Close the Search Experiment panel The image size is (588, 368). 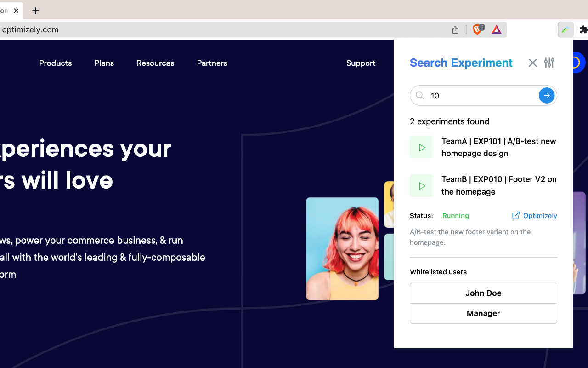[532, 63]
